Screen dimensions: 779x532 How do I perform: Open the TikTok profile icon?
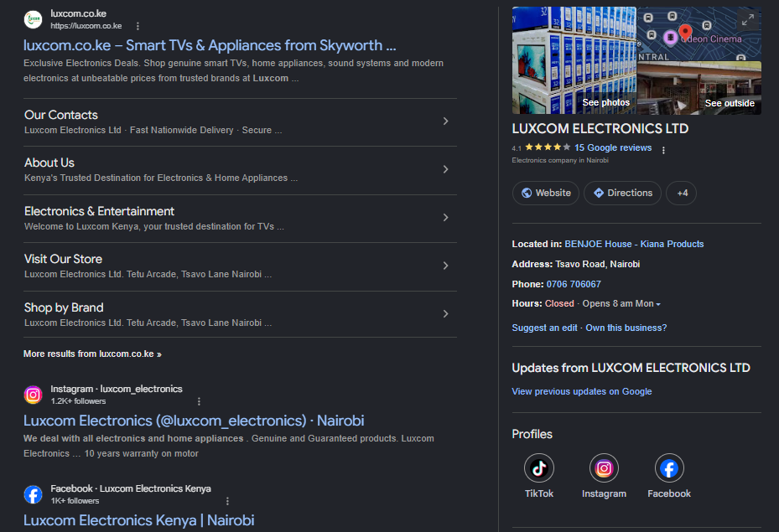(x=539, y=468)
